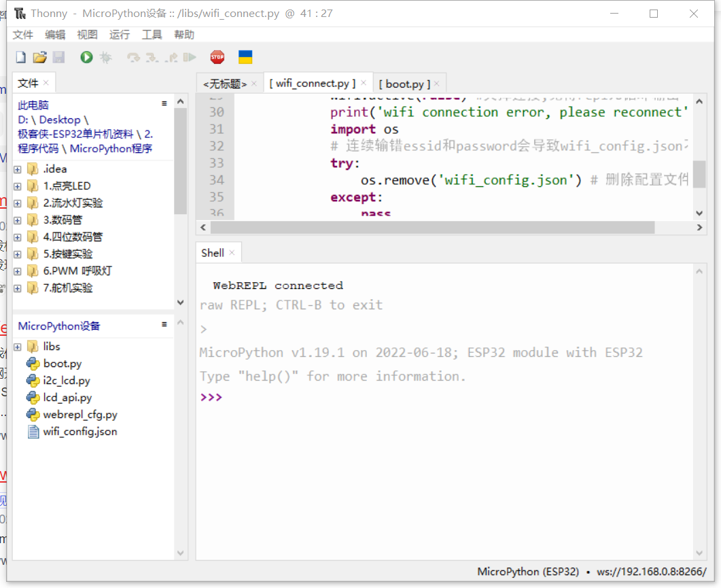
Task: Select webrepl_cfg.py in device files
Action: [x=80, y=415]
